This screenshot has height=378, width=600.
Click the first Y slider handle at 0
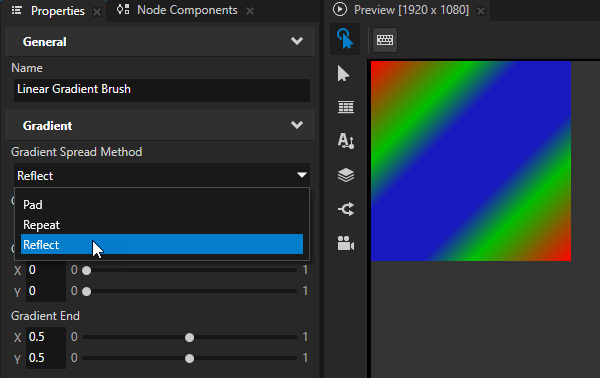[87, 292]
